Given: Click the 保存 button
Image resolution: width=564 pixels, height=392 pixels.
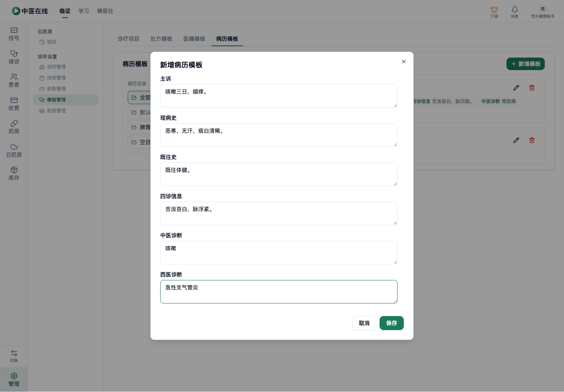Looking at the screenshot, I should (392, 323).
